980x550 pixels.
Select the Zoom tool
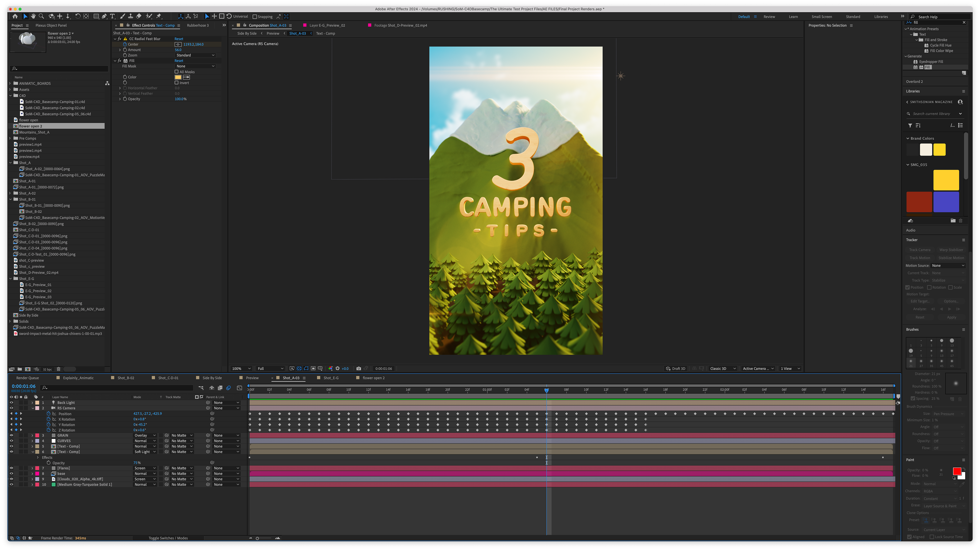pos(41,16)
